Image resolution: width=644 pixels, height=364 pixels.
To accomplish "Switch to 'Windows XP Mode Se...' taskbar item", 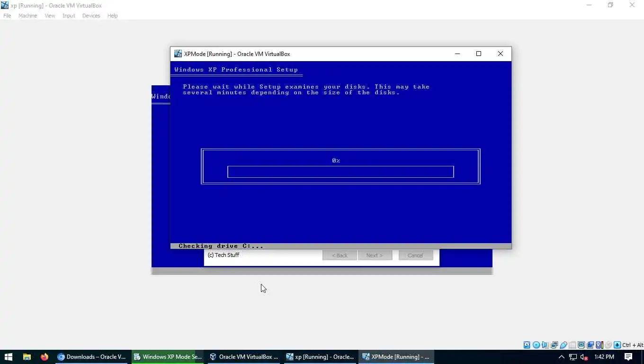I will point(168,357).
